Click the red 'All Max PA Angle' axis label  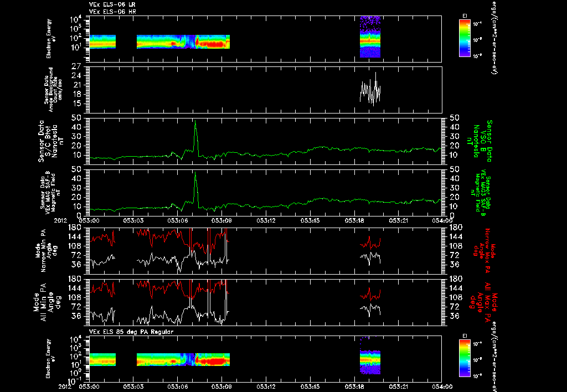pyautogui.click(x=484, y=302)
